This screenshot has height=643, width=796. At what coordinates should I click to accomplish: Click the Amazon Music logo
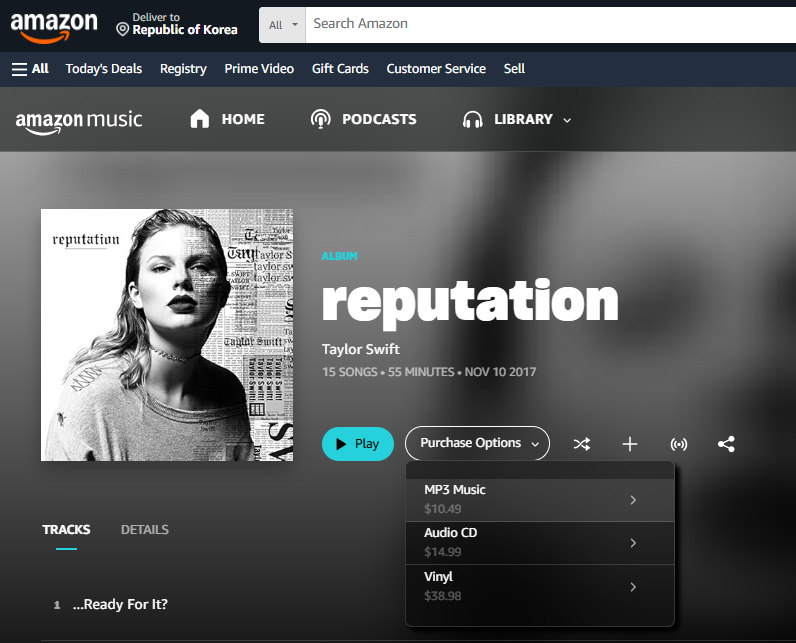[x=79, y=122]
